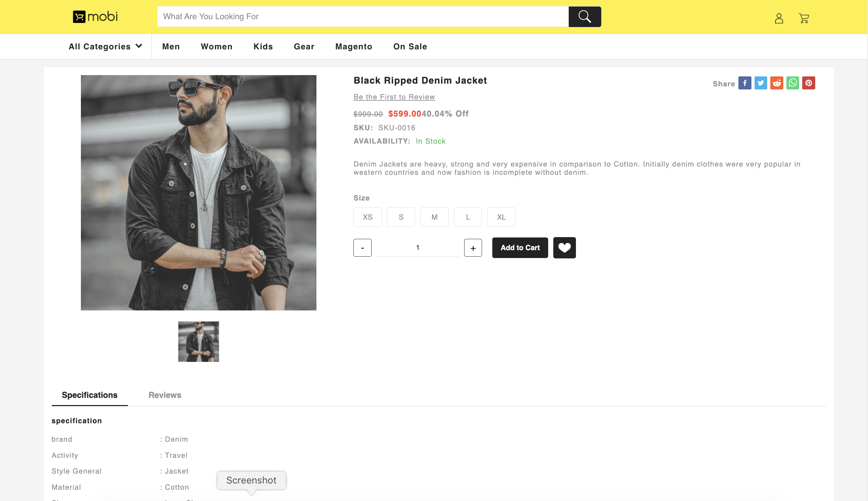868x501 pixels.
Task: Click the product thumbnail image
Action: coord(198,342)
